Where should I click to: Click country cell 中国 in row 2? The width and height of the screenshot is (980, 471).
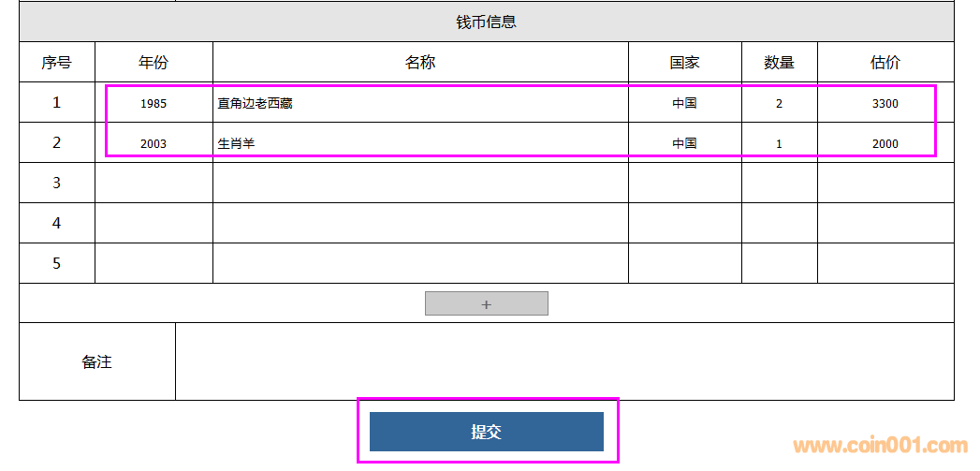tap(684, 143)
